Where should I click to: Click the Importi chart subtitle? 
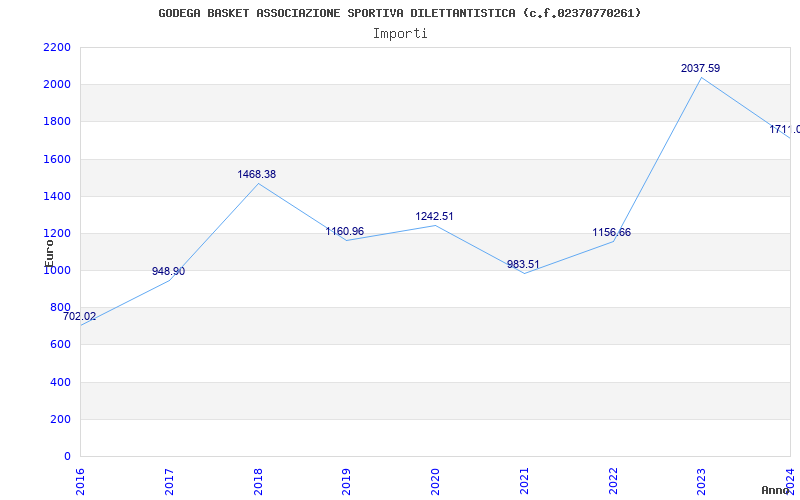(400, 34)
